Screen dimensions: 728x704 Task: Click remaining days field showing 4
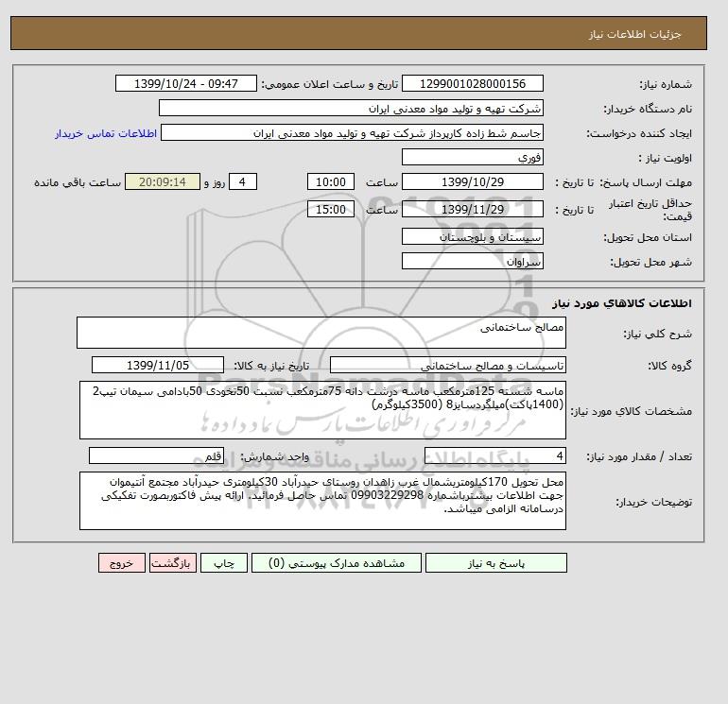[x=242, y=182]
